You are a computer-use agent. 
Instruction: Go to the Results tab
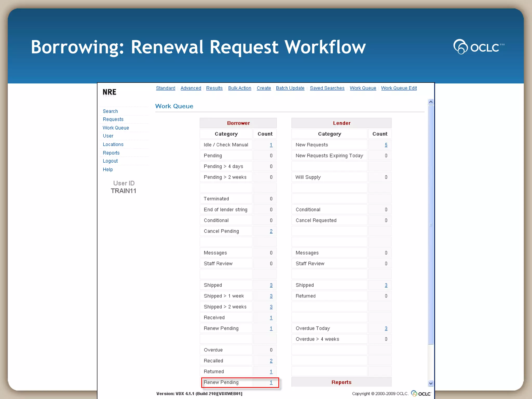[x=214, y=88]
